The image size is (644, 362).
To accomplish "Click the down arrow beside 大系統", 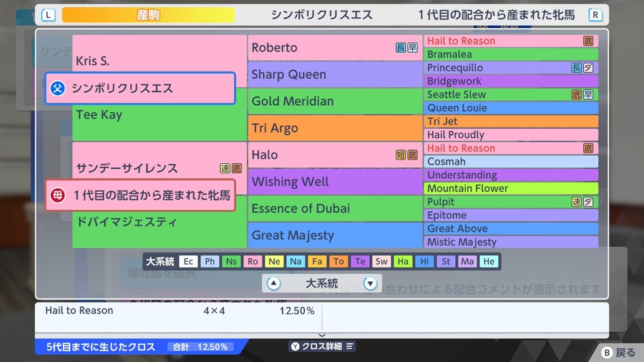I will pyautogui.click(x=370, y=283).
